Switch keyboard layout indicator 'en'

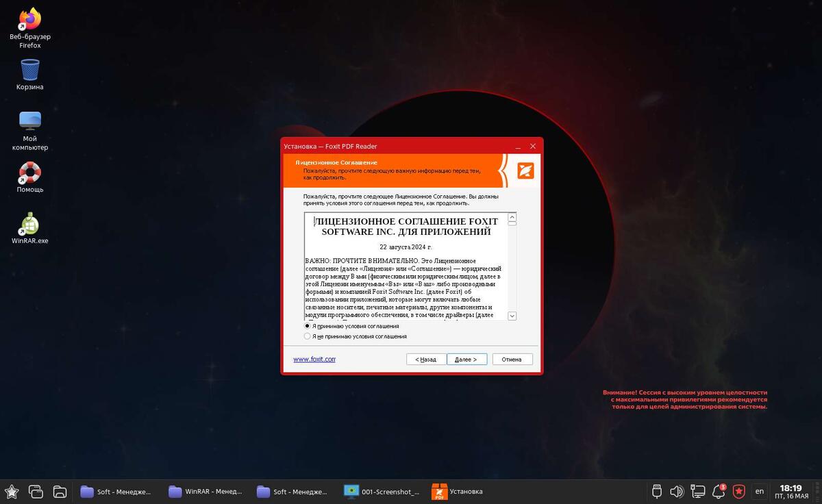(760, 491)
